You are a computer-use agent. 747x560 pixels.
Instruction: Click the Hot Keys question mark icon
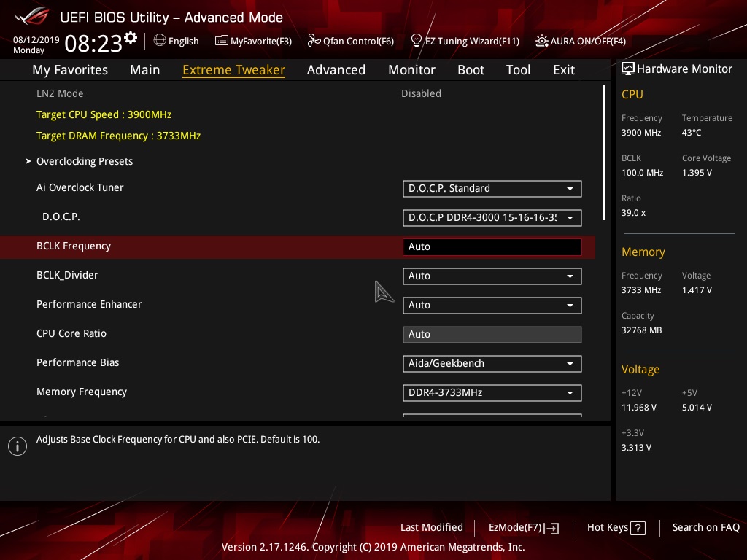pos(638,528)
